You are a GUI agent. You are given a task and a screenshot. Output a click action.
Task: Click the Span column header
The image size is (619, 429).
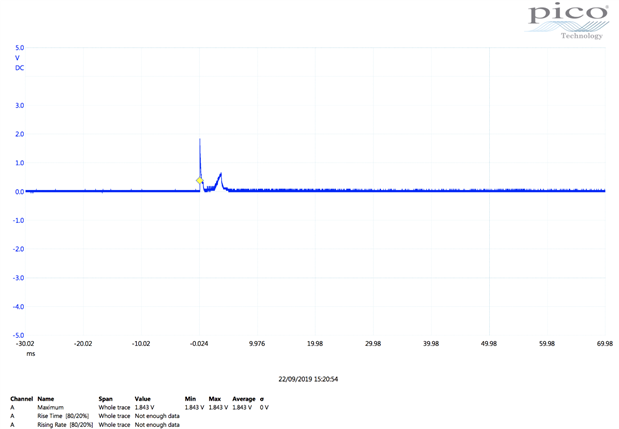[105, 399]
